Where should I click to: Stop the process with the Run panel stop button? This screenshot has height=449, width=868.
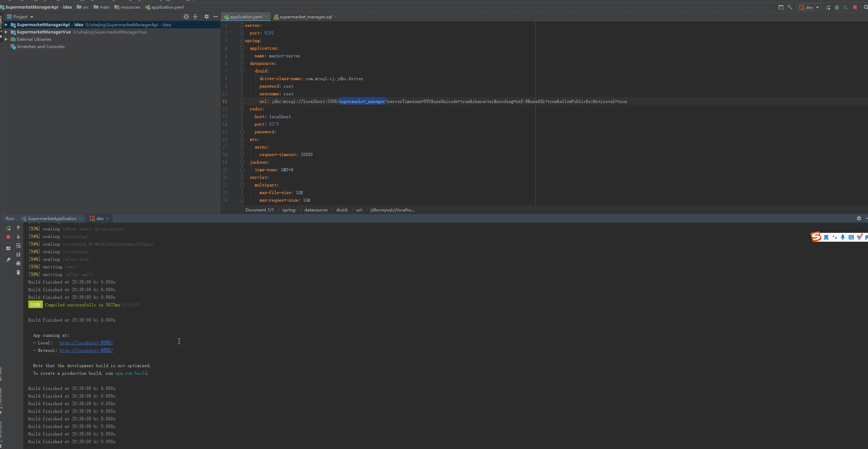[x=8, y=237]
